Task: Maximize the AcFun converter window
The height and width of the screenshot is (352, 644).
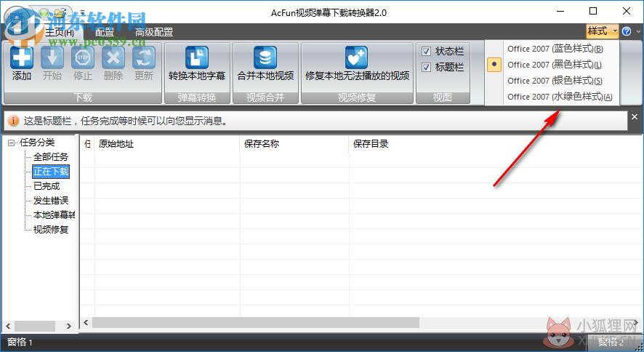Action: [x=593, y=11]
